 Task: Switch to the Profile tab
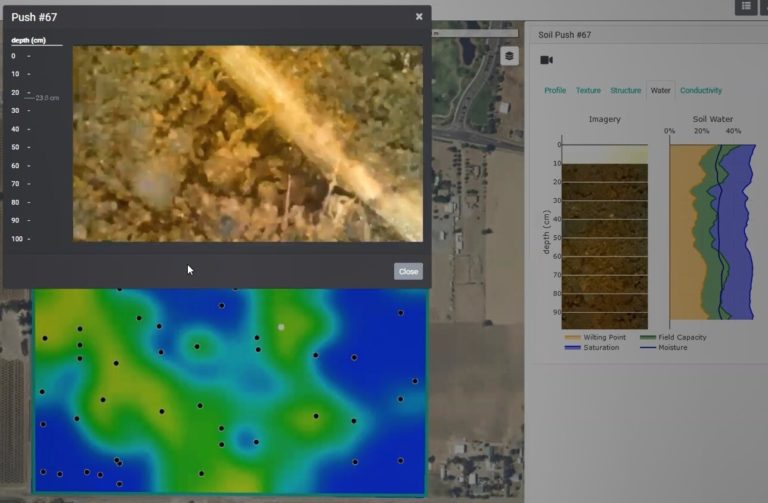tap(555, 91)
